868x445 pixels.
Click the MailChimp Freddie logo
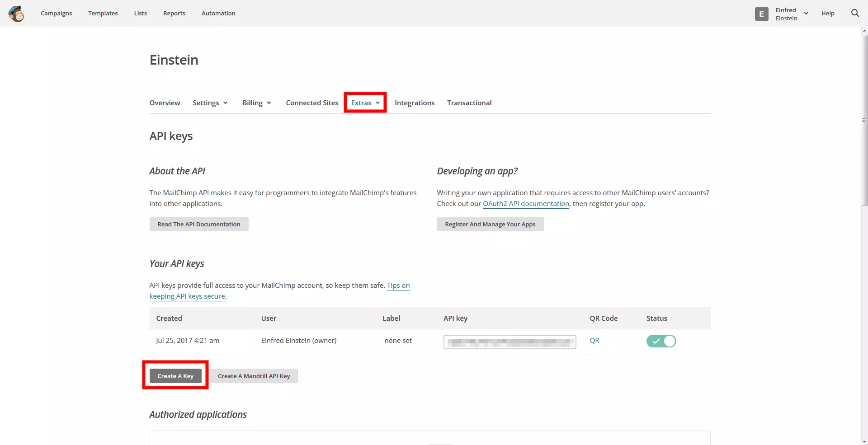point(16,14)
